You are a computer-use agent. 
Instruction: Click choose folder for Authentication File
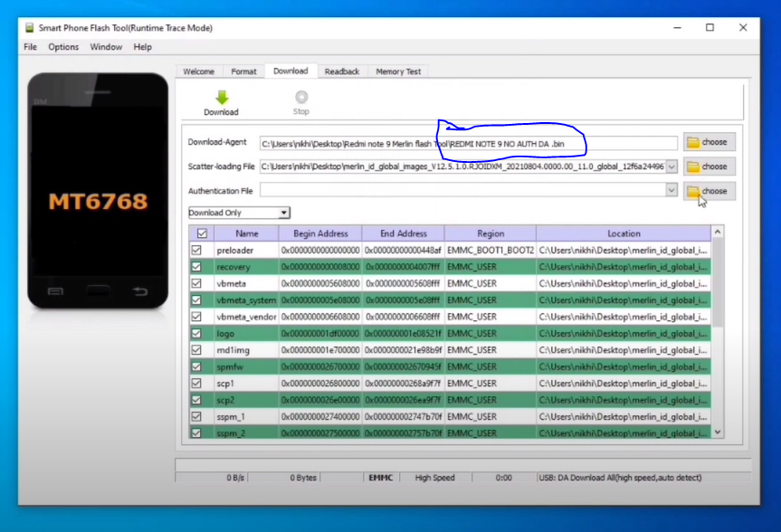tap(710, 191)
